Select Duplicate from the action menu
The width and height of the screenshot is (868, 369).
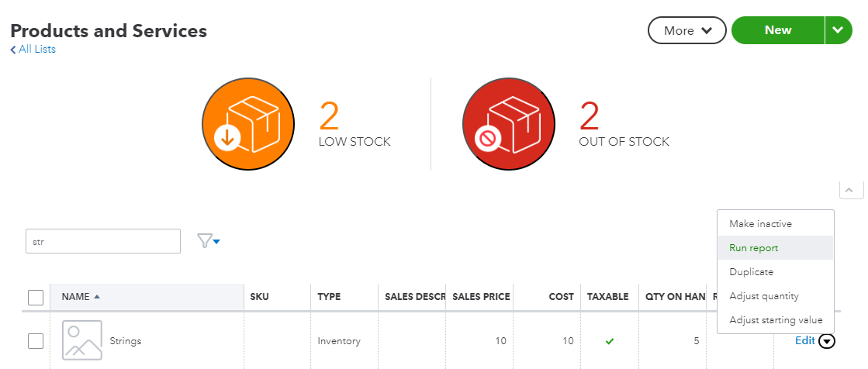point(751,272)
